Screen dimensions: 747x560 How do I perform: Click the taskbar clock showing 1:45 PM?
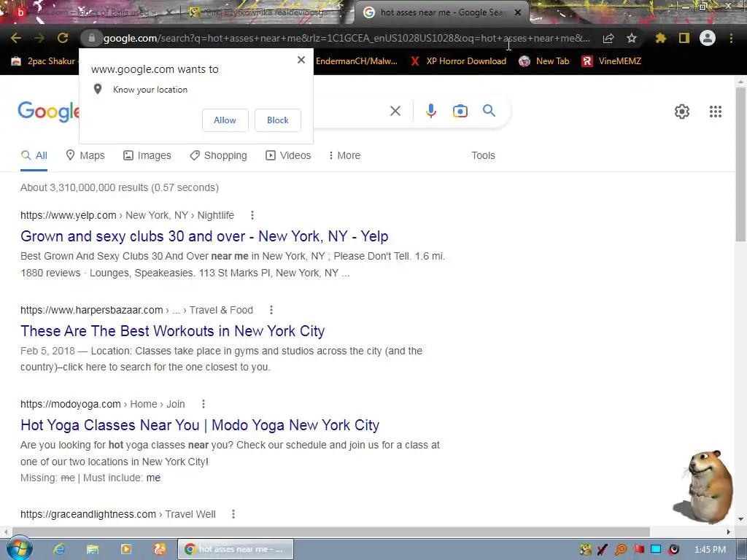click(x=710, y=550)
